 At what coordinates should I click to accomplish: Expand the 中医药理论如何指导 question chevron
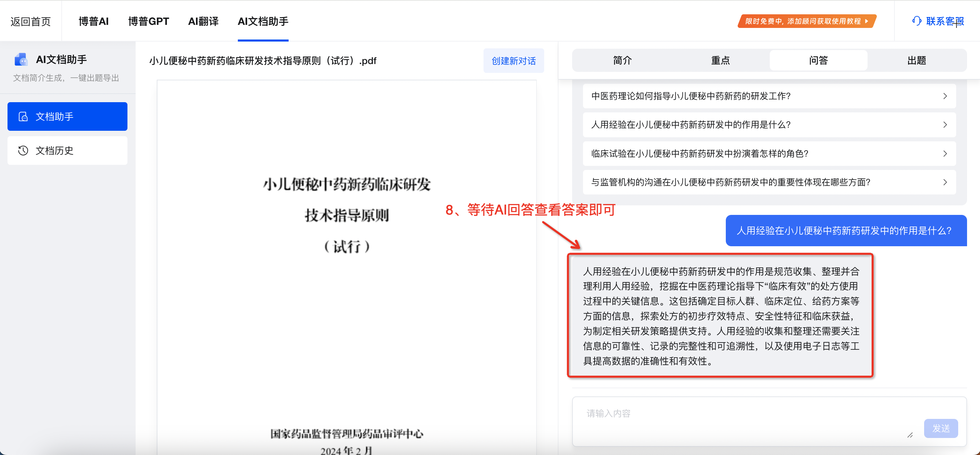pos(945,96)
